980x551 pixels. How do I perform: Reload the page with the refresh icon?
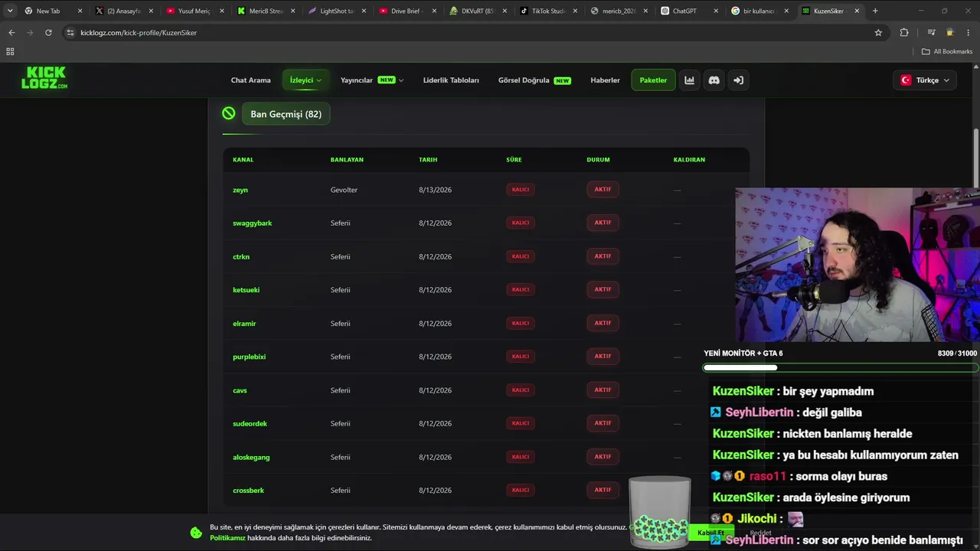coord(48,32)
